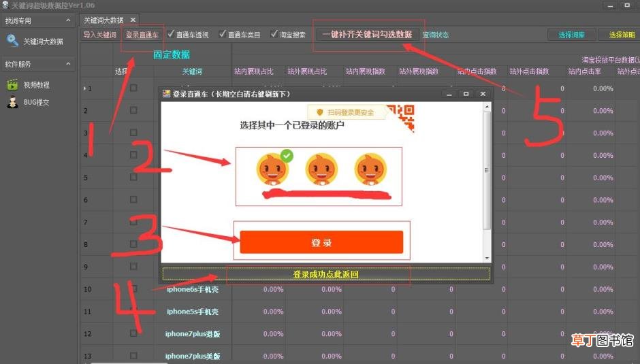Image resolution: width=640 pixels, height=364 pixels.
Task: Sort by 站外展现指数 column header
Action: pyautogui.click(x=419, y=71)
